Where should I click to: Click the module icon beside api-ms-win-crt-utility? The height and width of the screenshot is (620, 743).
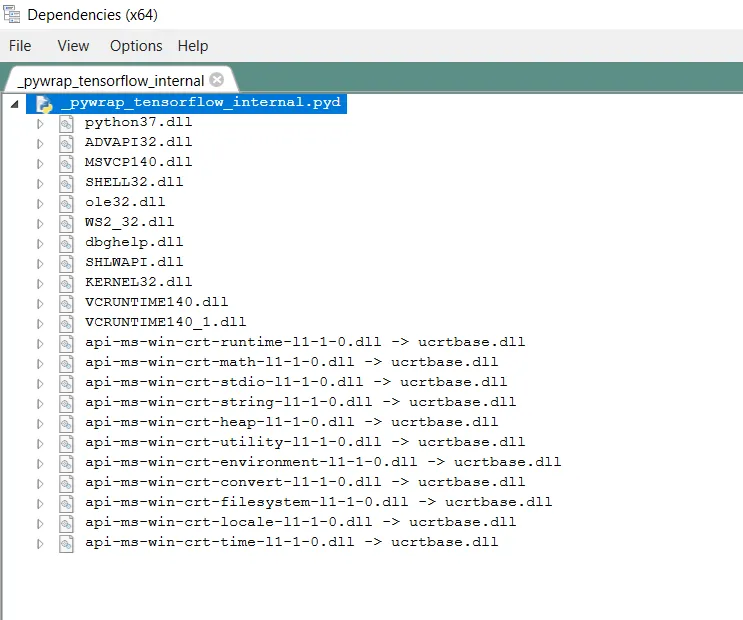point(66,444)
